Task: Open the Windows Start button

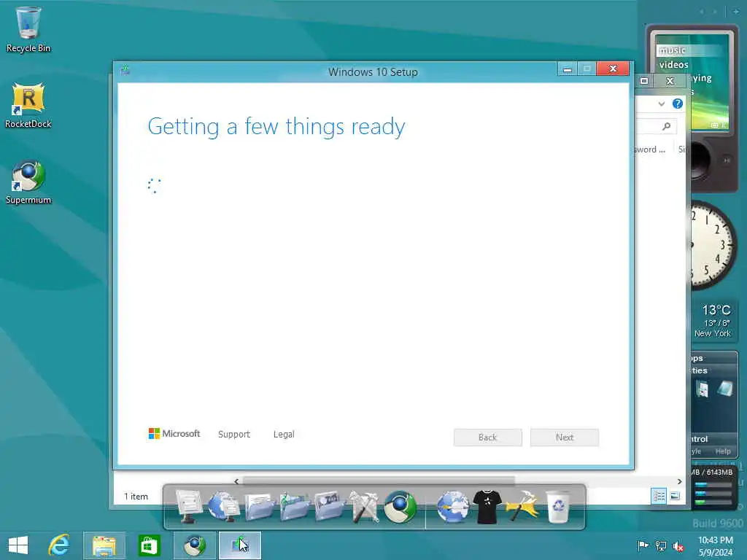Action: point(18,545)
